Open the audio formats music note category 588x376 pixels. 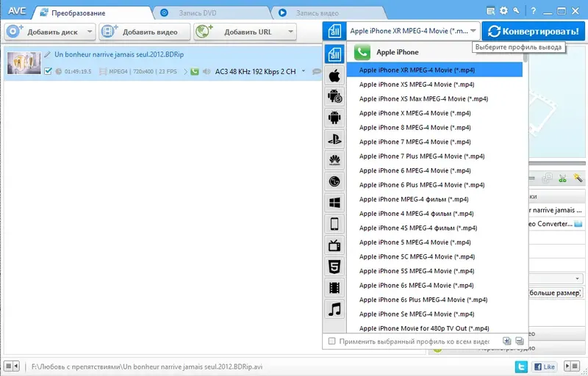coord(334,309)
